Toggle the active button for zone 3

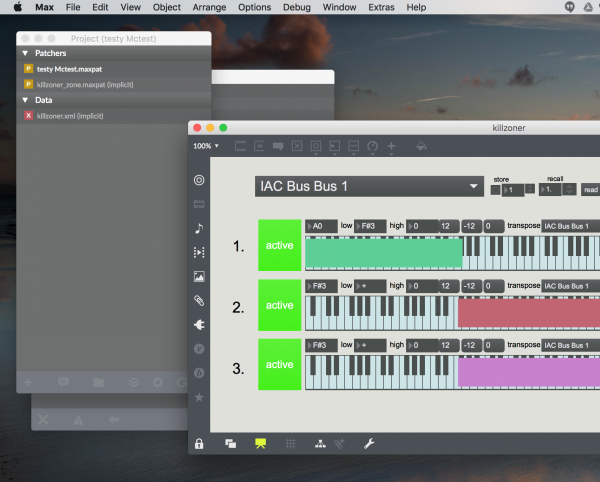point(280,365)
